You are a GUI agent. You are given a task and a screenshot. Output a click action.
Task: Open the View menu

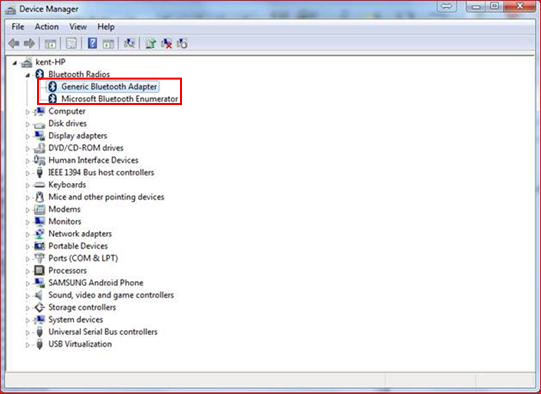78,27
